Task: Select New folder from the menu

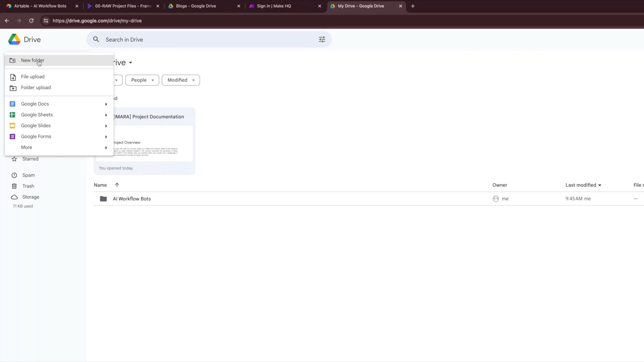Action: pos(33,60)
